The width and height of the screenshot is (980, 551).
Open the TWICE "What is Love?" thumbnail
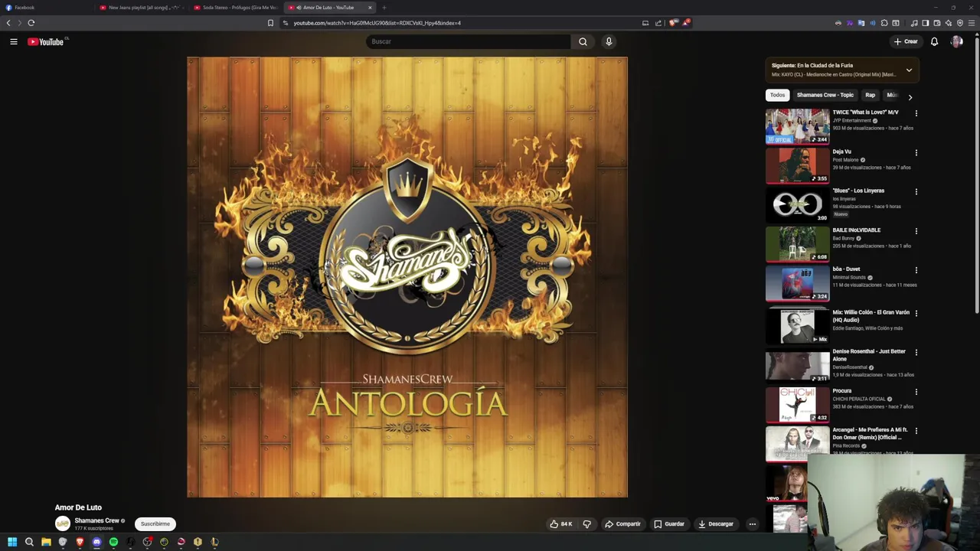[797, 126]
